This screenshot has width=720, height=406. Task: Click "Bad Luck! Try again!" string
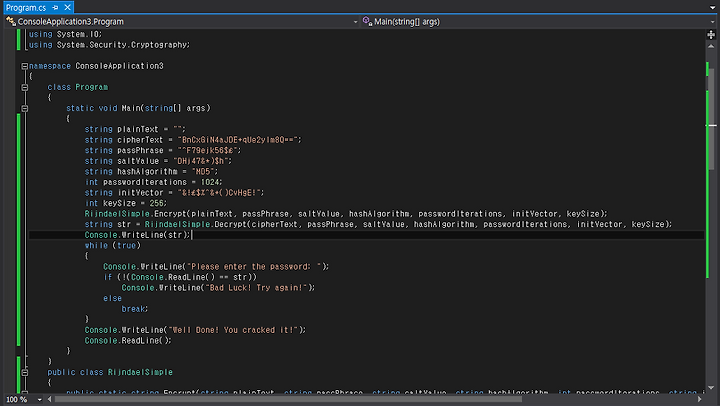click(256, 288)
